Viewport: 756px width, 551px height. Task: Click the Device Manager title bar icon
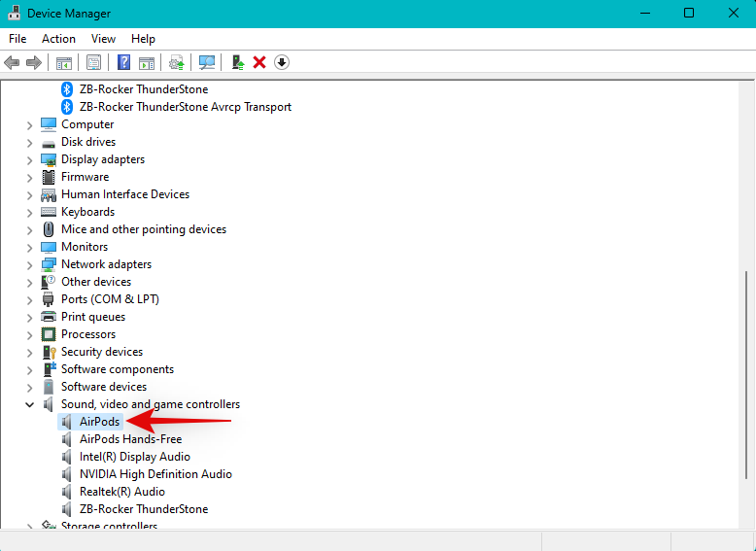click(x=14, y=13)
